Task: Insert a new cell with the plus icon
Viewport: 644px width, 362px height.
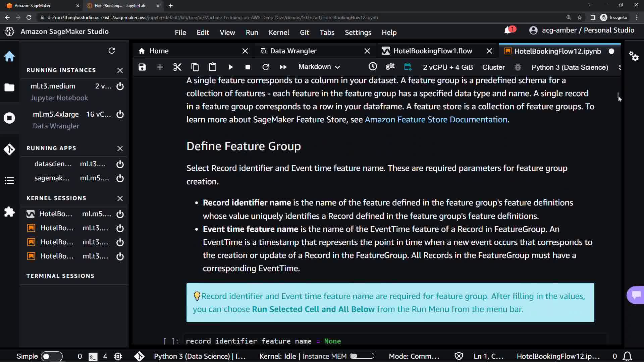Action: pyautogui.click(x=160, y=67)
